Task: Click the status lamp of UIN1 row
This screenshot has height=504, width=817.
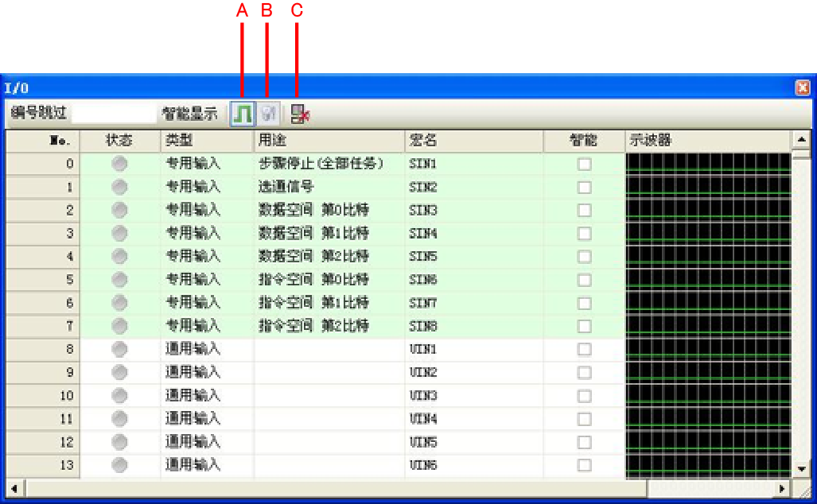Action: coord(119,349)
